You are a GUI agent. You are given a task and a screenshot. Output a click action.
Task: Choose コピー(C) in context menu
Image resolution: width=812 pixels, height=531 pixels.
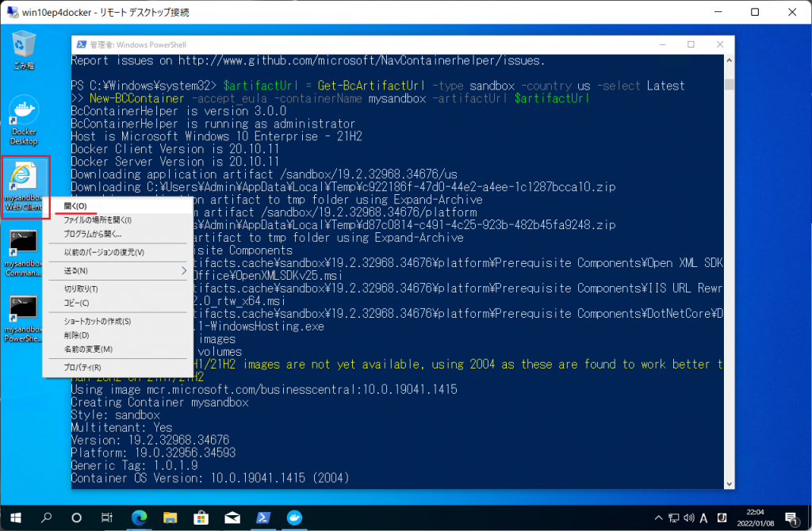118,303
